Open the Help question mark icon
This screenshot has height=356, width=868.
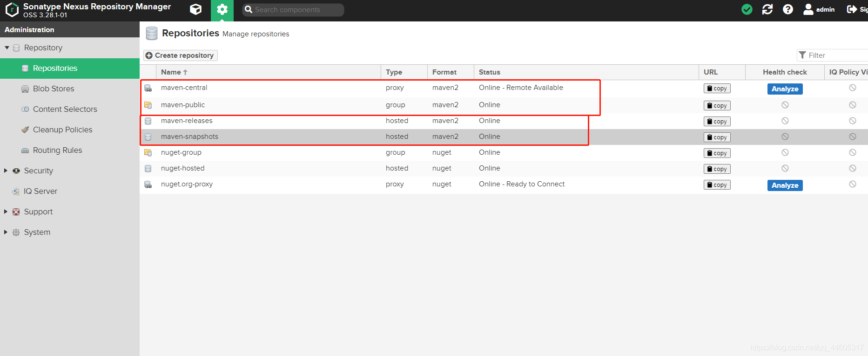787,9
